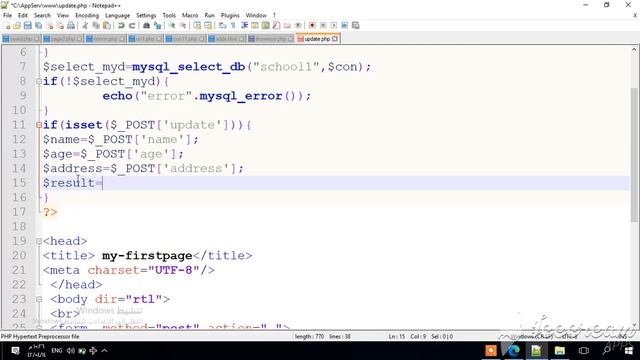
Task: Open the User Defined Language icon
Action: pyautogui.click(x=255, y=25)
